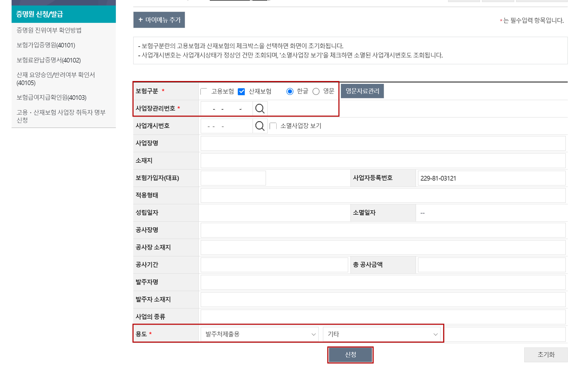Select the 영문 radio button
588x366 pixels.
(316, 92)
